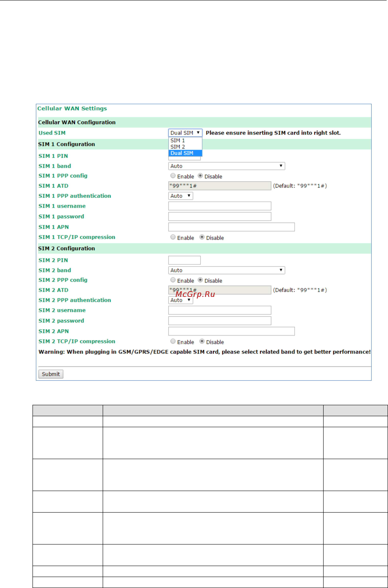Click the Used SIM label
The image size is (388, 588).
point(52,133)
